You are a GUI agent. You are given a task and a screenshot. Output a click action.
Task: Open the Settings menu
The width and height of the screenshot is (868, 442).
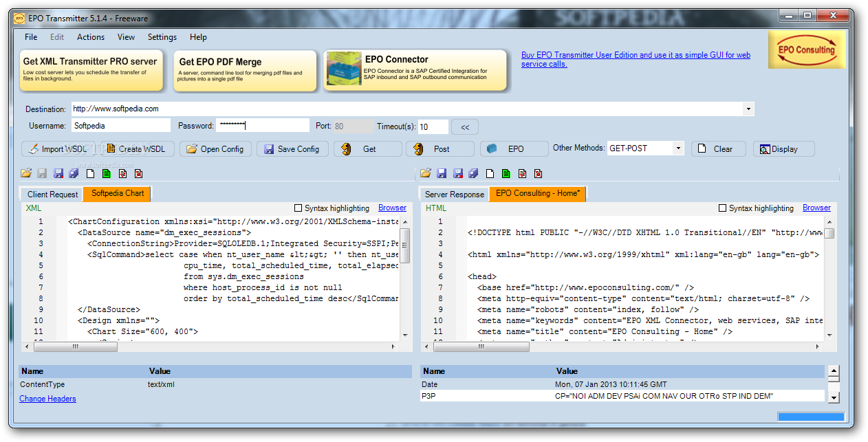162,37
